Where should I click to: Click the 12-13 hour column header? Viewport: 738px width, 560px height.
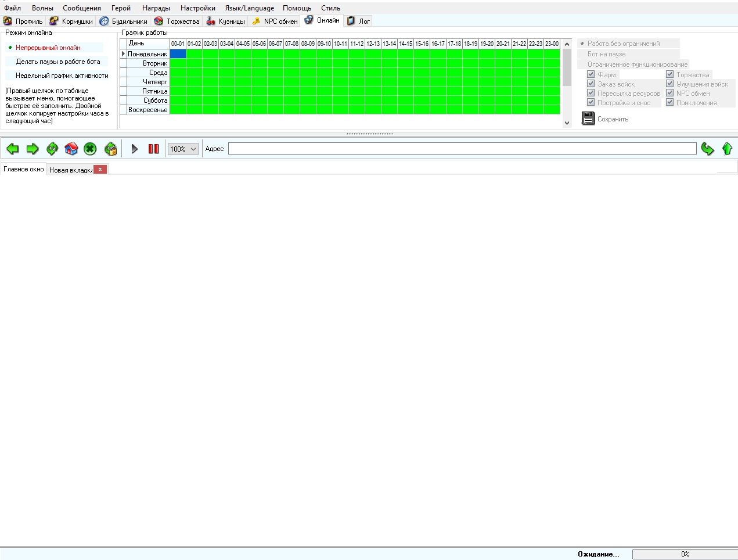pos(373,44)
